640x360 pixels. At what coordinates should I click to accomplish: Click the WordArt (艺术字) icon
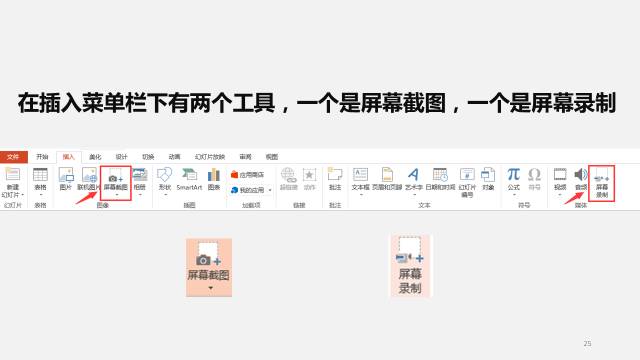413,174
